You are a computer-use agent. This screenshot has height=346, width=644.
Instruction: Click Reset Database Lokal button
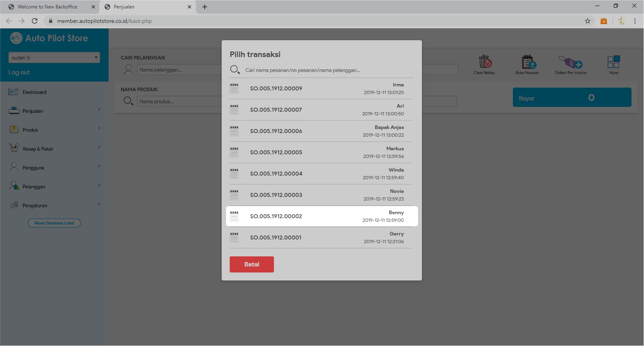click(54, 223)
